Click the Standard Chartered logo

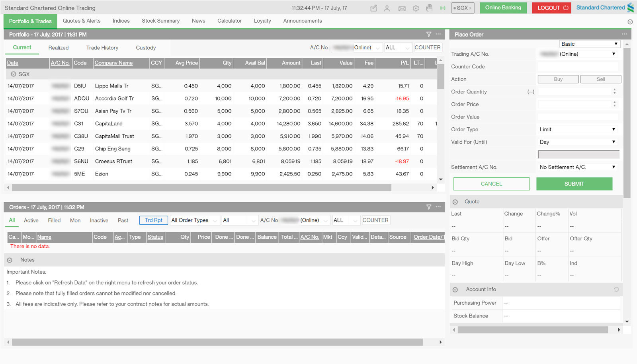[605, 8]
